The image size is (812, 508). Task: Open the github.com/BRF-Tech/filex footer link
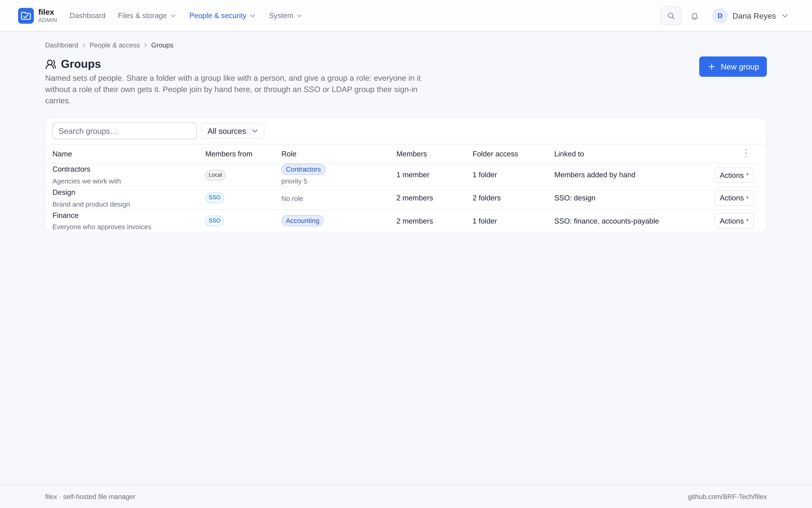727,497
